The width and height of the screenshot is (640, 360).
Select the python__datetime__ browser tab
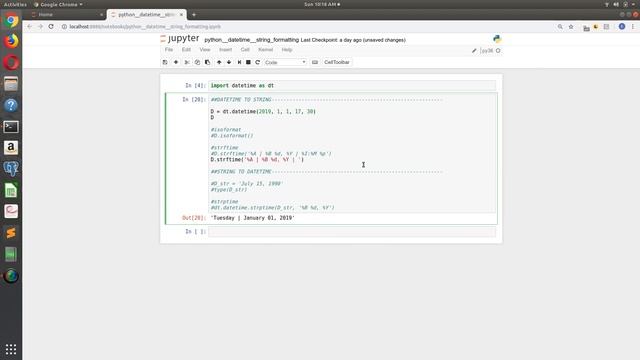point(146,15)
